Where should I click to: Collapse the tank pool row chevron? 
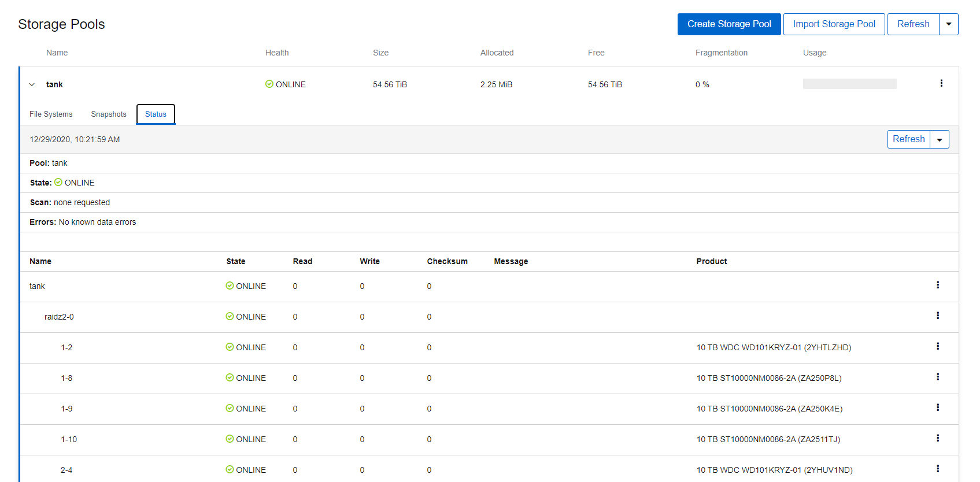click(32, 84)
